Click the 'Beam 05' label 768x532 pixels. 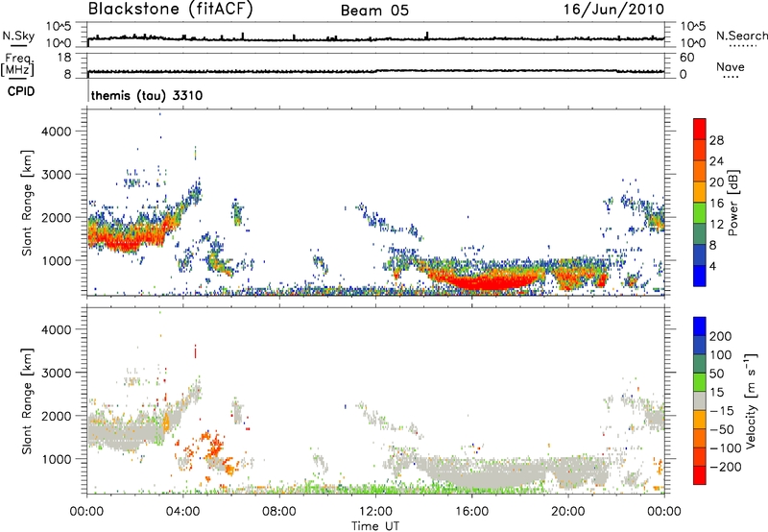(374, 11)
